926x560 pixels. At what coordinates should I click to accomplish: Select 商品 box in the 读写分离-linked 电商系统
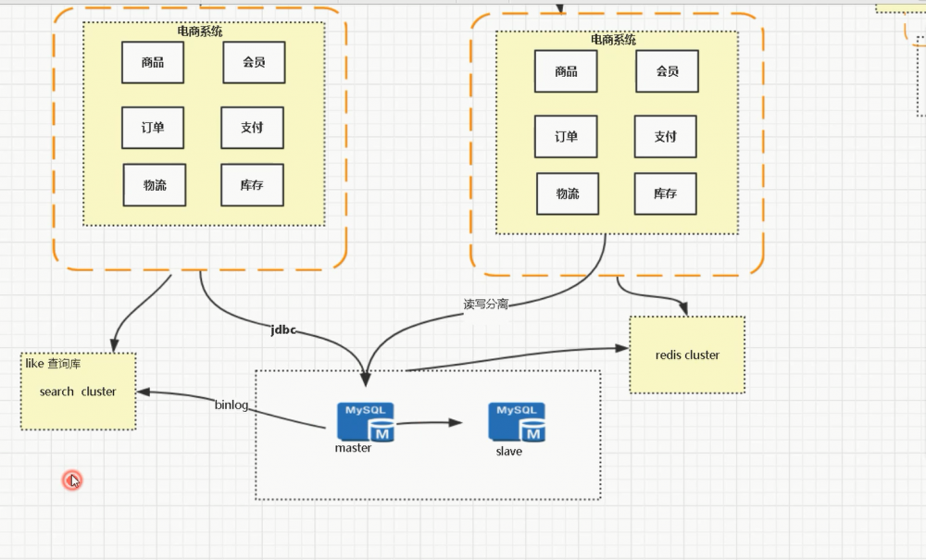pos(566,71)
